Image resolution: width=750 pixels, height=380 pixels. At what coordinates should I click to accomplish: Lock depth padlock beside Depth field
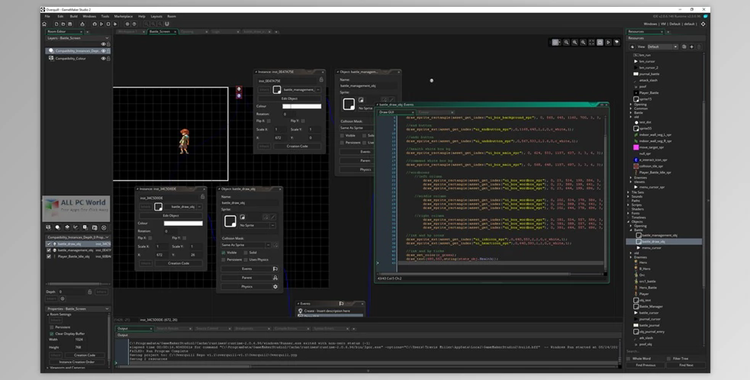pyautogui.click(x=89, y=291)
